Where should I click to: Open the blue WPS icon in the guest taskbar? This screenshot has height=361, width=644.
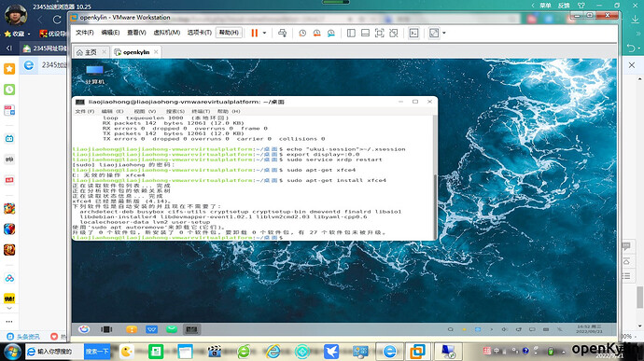pos(151,329)
